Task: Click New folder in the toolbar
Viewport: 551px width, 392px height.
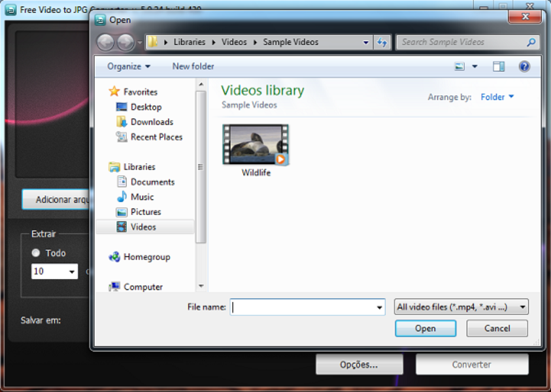Action: click(193, 67)
